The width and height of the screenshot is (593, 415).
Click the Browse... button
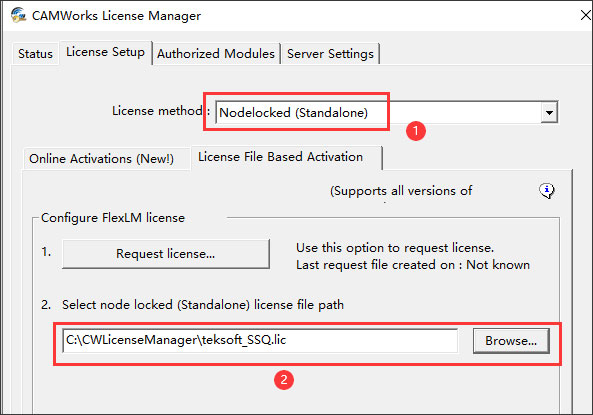pyautogui.click(x=511, y=341)
